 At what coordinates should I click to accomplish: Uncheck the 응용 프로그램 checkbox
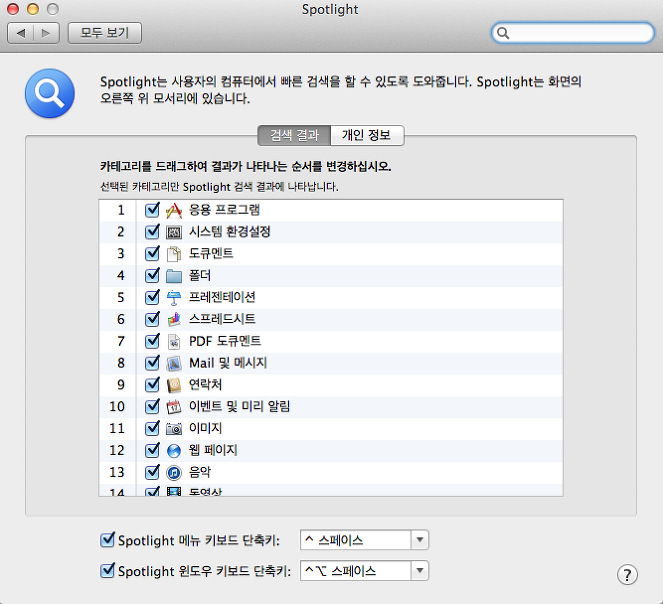click(152, 210)
